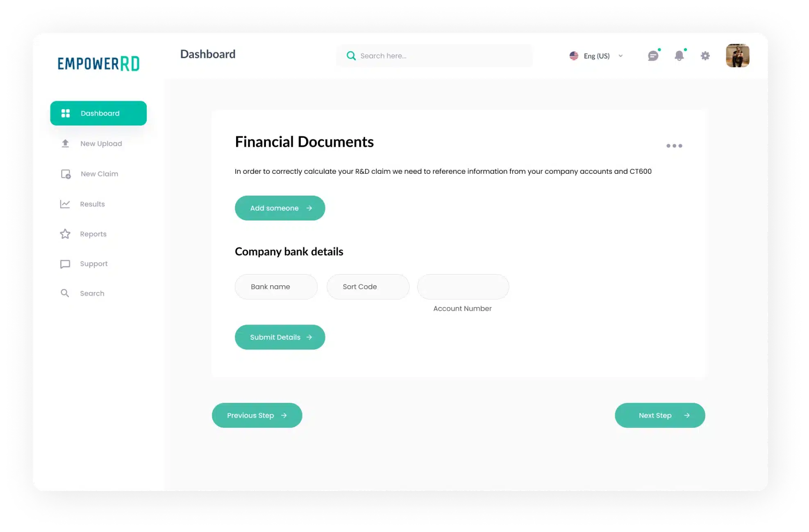Click the messaging chat icon
This screenshot has height=532, width=809.
[x=653, y=55]
